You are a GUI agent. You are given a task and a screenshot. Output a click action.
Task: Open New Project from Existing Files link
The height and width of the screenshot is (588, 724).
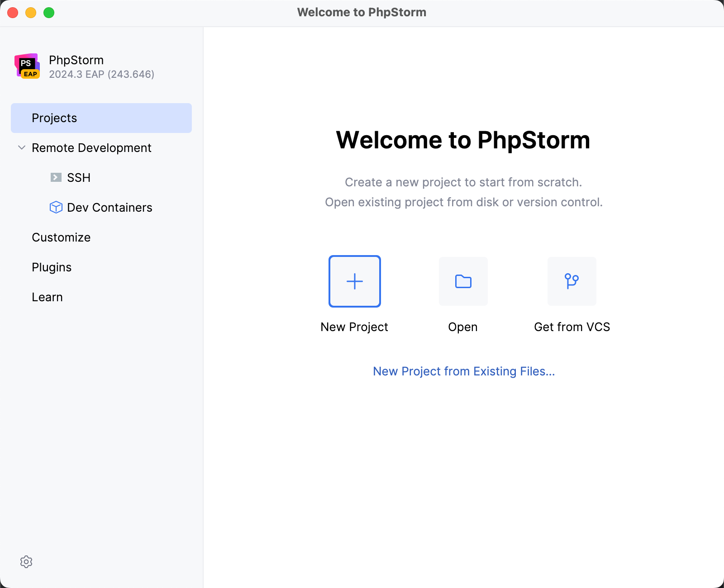[464, 371]
